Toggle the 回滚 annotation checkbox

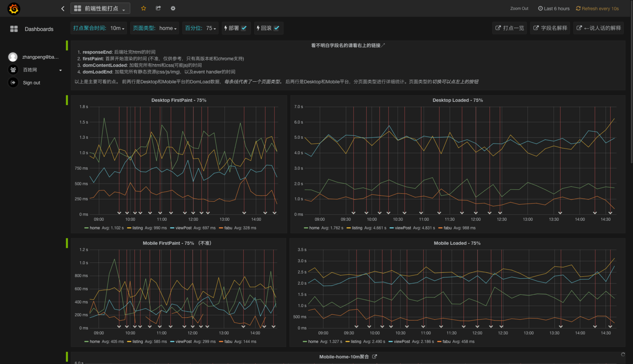point(276,28)
